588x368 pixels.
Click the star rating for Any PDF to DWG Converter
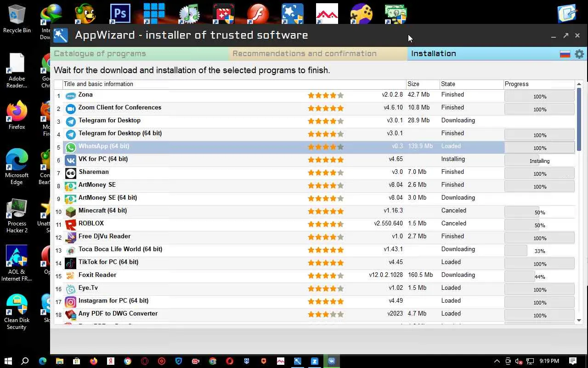tap(326, 315)
